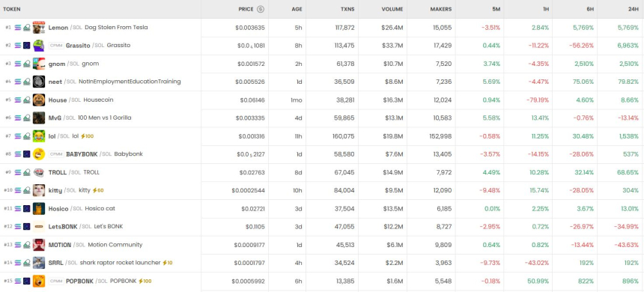Viewport: 644px width, 292px height.
Task: Sort by the TOKEN column header
Action: [11, 9]
